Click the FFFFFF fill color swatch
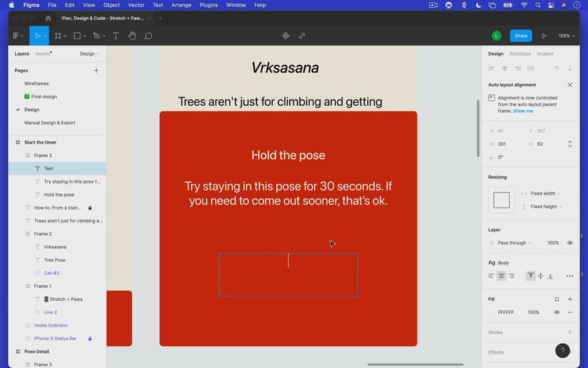588x368 pixels. coord(491,313)
